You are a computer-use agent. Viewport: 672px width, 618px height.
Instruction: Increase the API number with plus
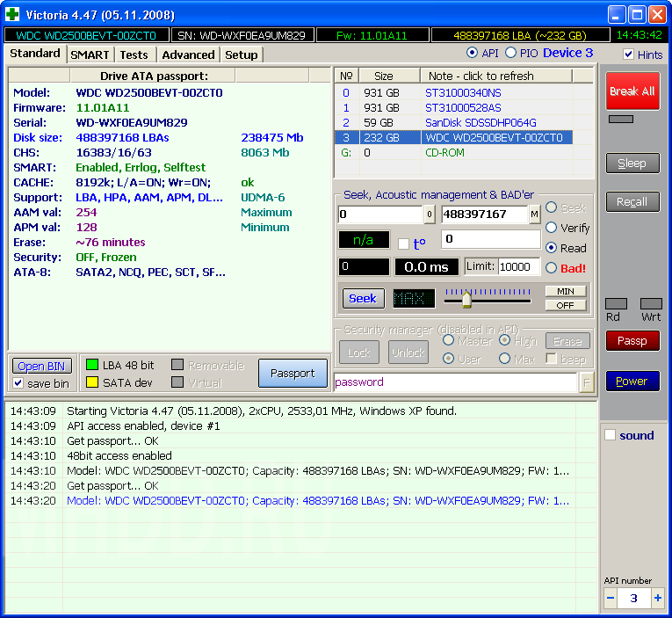[658, 598]
